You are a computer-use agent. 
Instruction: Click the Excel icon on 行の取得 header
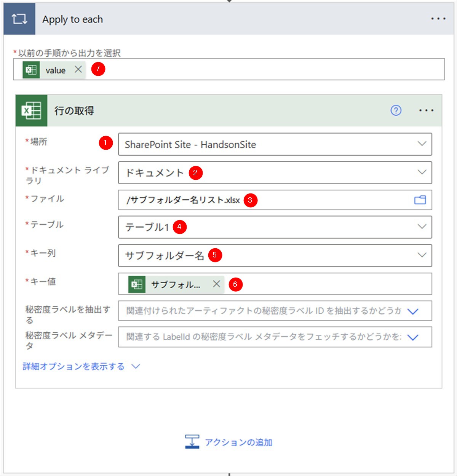click(x=31, y=110)
